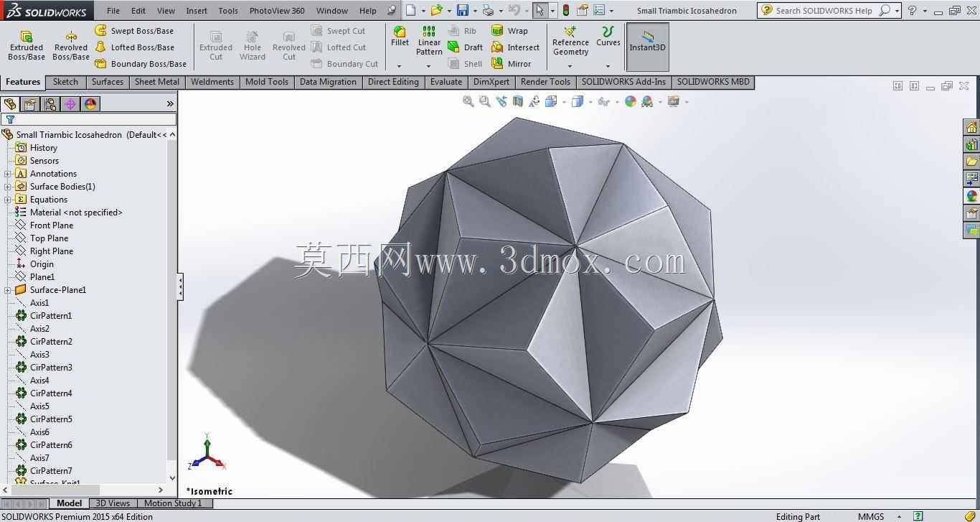Click Zoom to Fit icon in view toolbar
Screen dimensions: 980x522
(468, 102)
